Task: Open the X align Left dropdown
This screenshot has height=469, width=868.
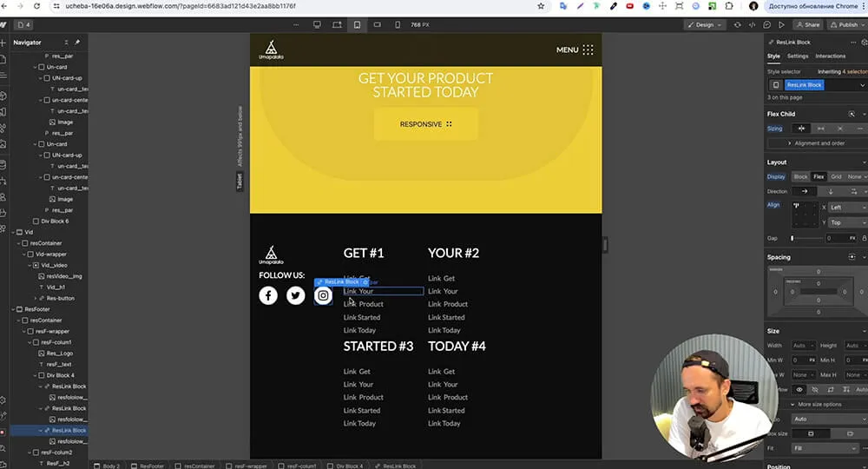Action: click(x=848, y=207)
